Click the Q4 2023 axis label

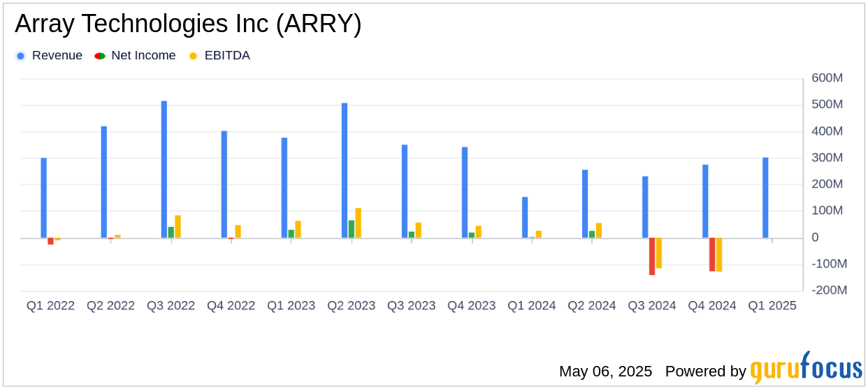(x=471, y=306)
